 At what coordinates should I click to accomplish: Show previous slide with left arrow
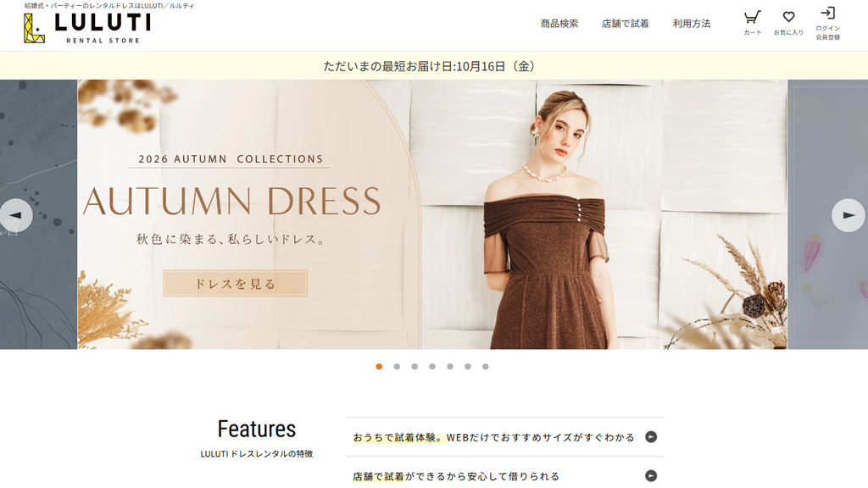coord(15,215)
